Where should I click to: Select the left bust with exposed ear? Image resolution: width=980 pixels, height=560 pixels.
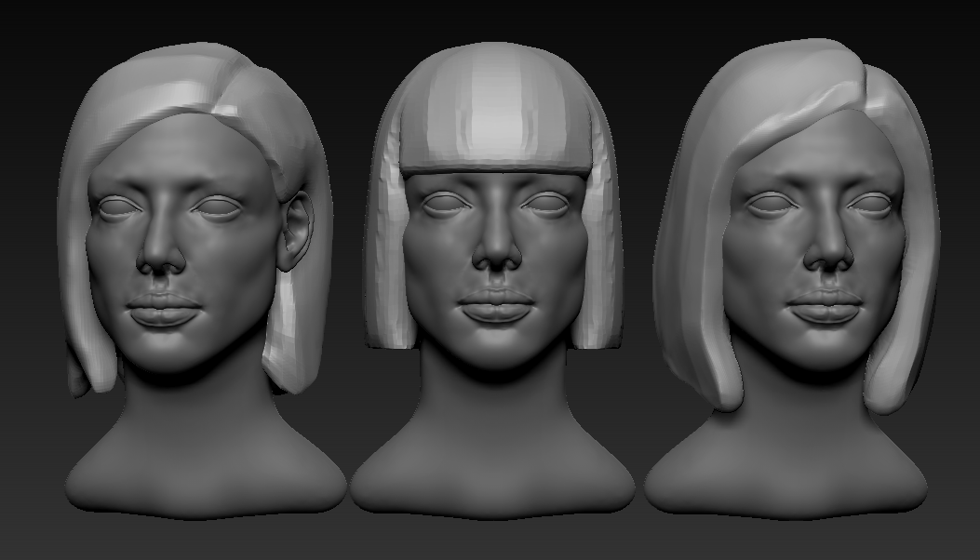coord(201,280)
